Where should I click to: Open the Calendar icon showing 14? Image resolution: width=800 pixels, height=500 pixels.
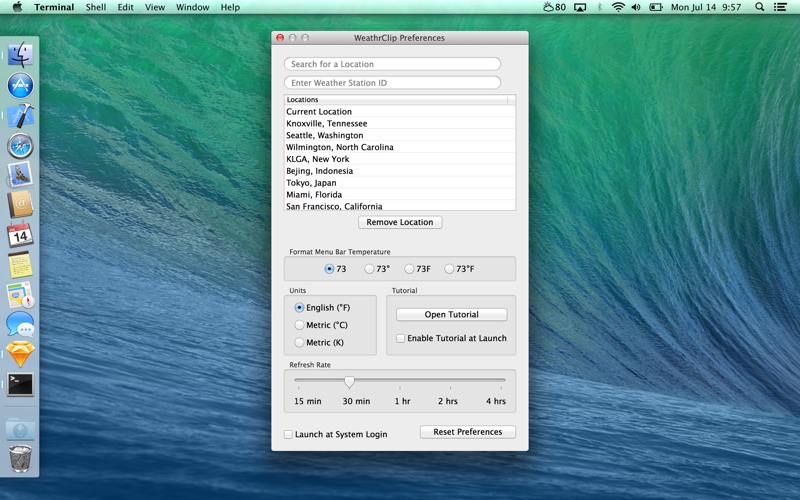[20, 235]
